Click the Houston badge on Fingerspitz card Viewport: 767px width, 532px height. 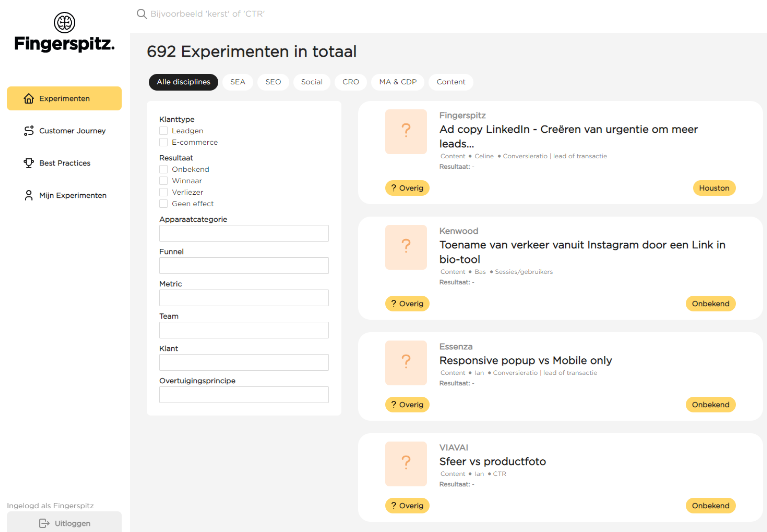[714, 188]
